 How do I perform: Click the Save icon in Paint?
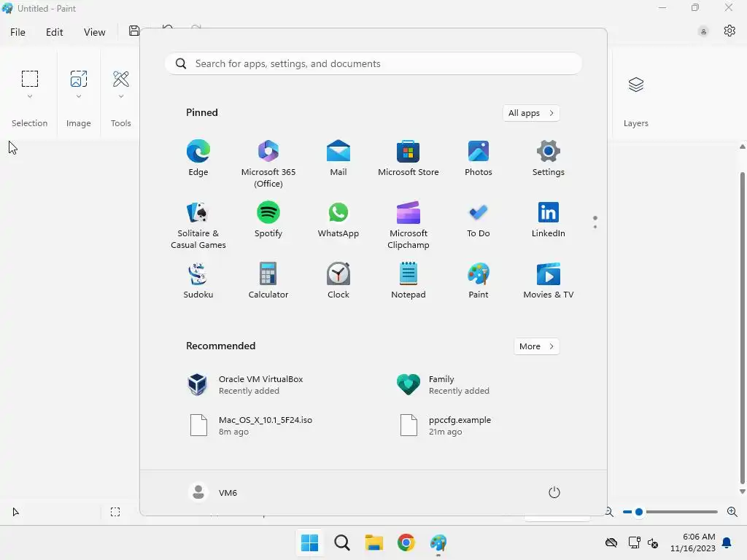click(134, 31)
